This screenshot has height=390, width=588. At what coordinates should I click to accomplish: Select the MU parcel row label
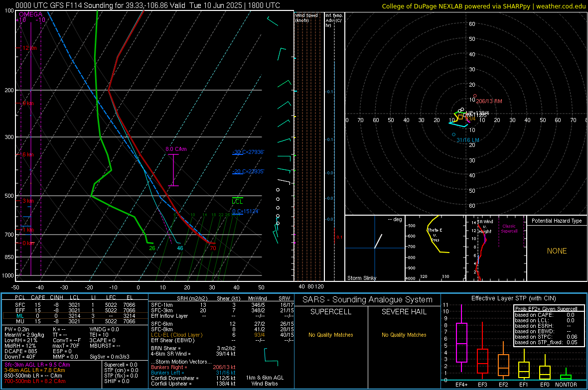click(x=20, y=321)
